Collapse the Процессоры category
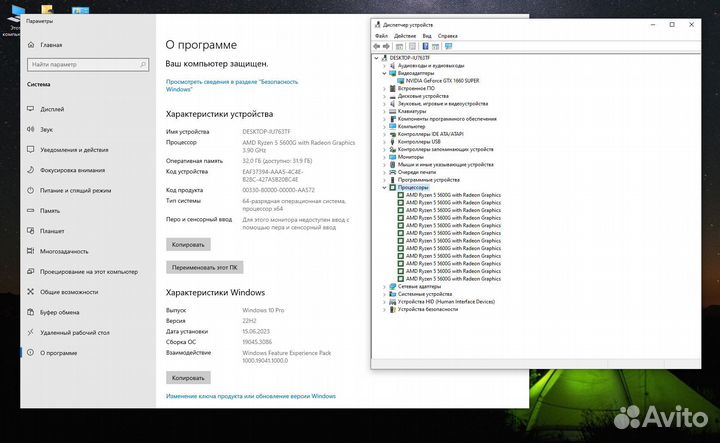720x443 pixels. (x=384, y=187)
